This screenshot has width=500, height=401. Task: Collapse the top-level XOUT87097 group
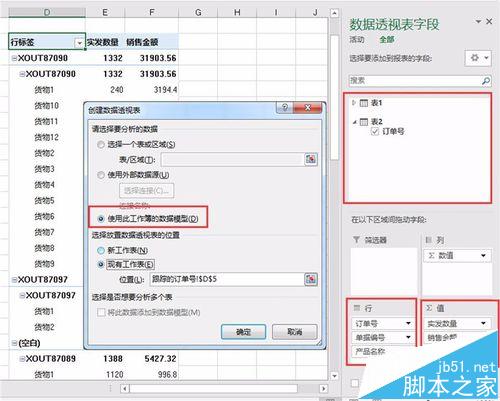click(14, 280)
